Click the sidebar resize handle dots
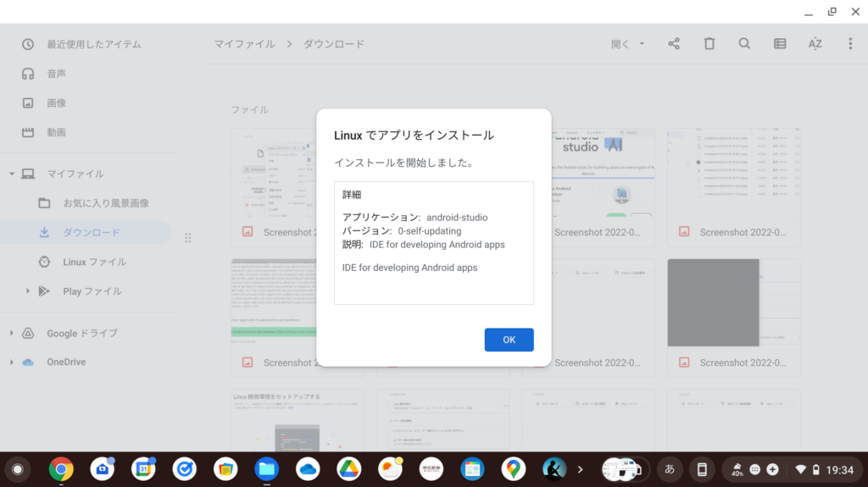Screen dimensions: 868x487 pyautogui.click(x=188, y=238)
